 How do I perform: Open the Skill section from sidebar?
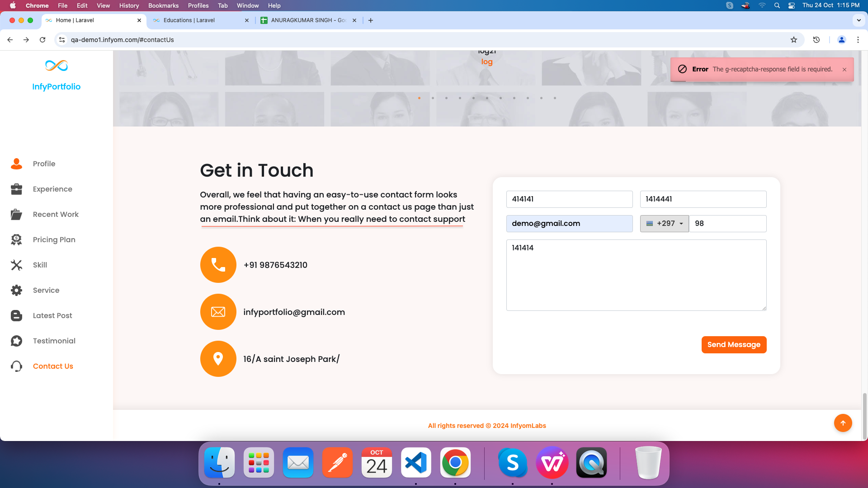pos(40,265)
